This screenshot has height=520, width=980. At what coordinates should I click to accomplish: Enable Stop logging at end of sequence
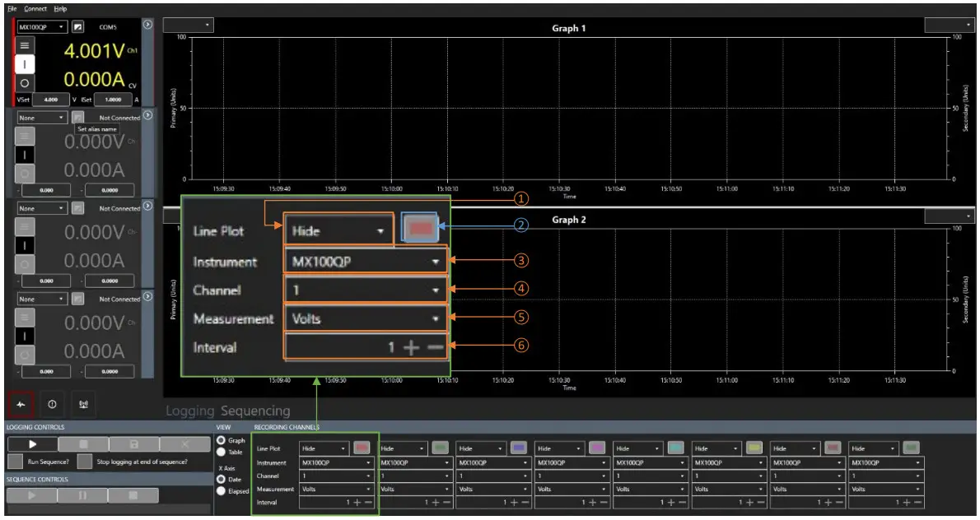[x=86, y=462]
